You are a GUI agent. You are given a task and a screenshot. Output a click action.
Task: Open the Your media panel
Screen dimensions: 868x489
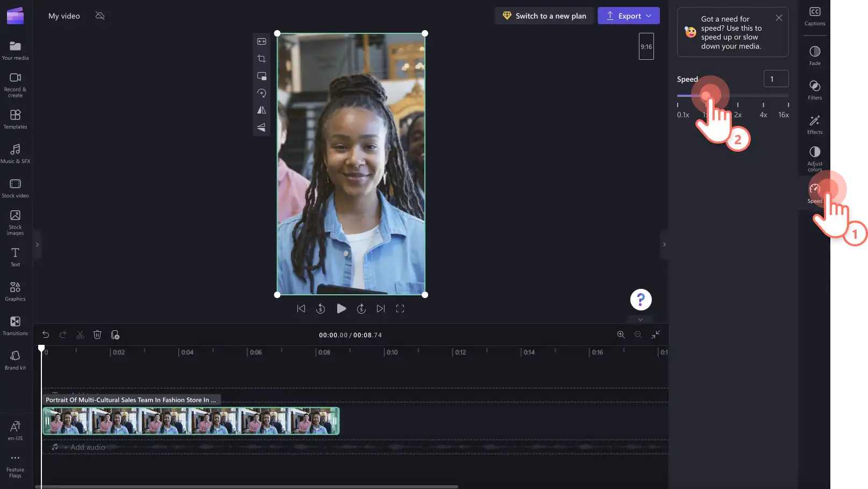tap(15, 51)
